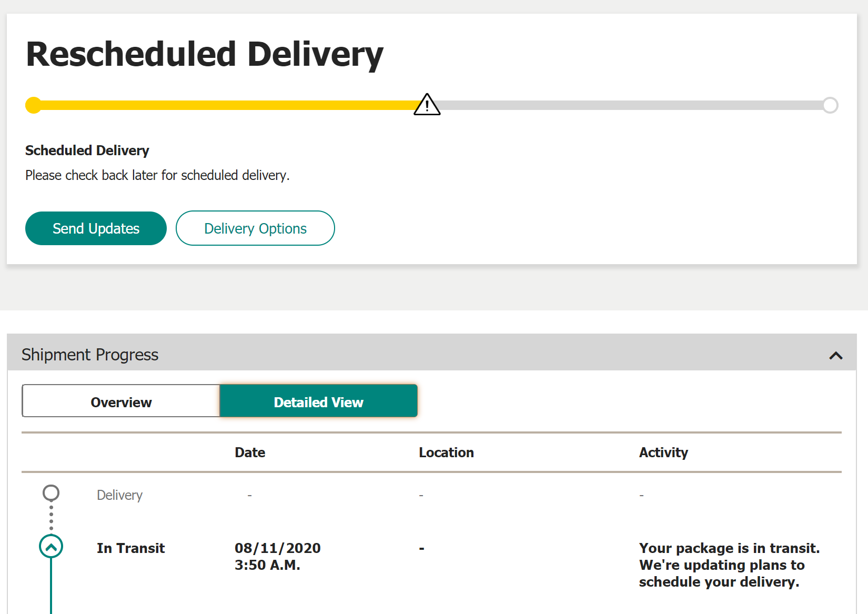Click the Send Updates button

click(96, 228)
